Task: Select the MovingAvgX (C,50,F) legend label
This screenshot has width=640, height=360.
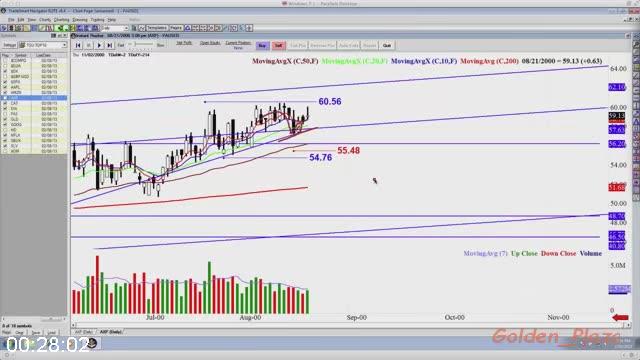Action: pos(285,61)
